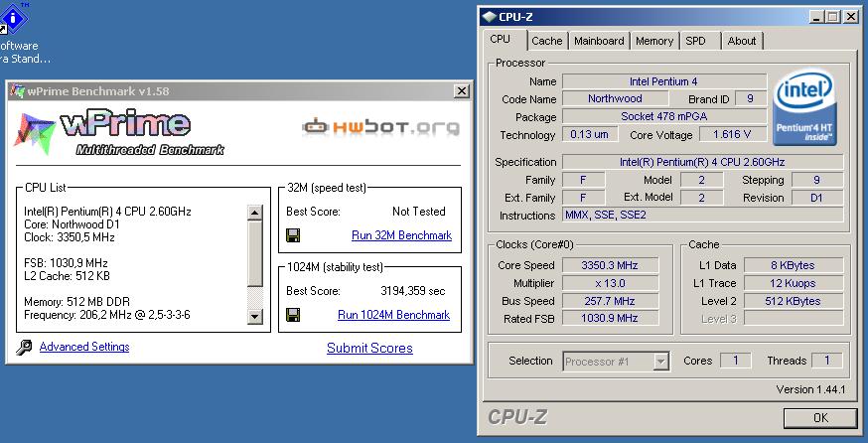Viewport: 868px width, 443px height.
Task: Run the 1024M Benchmark
Action: click(x=393, y=315)
